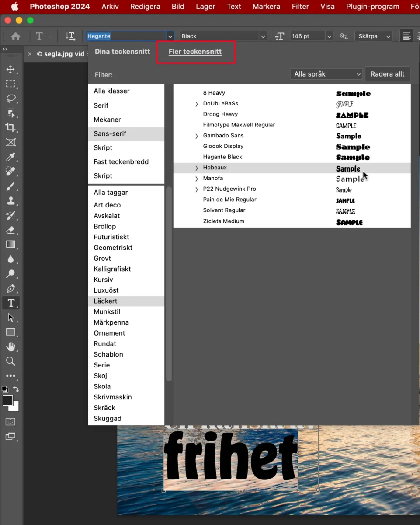Select the Pen tool
Screen dimensions: 420x525
[x=10, y=289]
